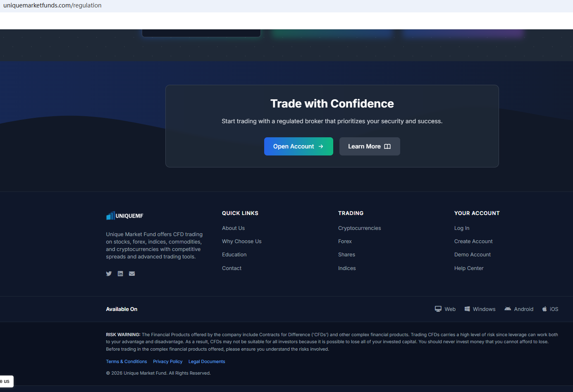Click the Learn More button
This screenshot has width=573, height=392.
[x=369, y=146]
